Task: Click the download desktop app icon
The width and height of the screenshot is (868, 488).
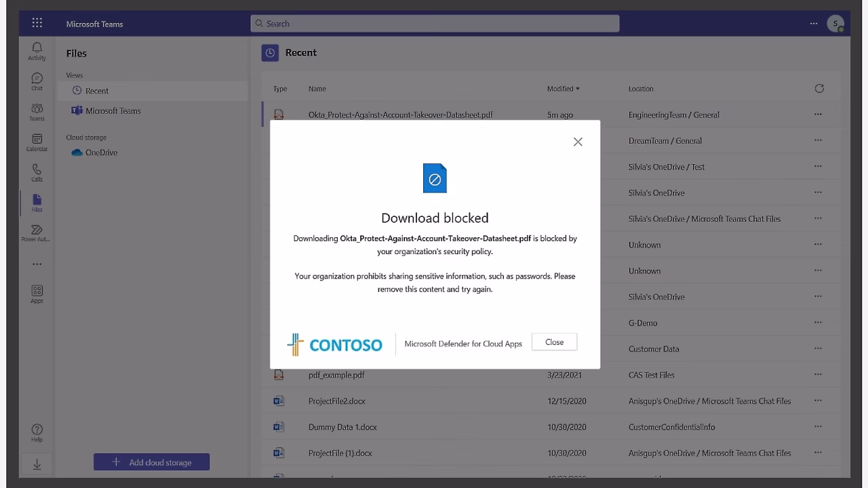Action: pyautogui.click(x=37, y=464)
